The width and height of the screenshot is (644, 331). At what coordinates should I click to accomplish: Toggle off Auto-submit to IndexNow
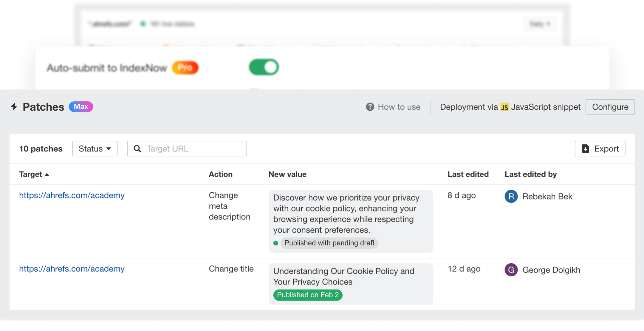click(264, 67)
